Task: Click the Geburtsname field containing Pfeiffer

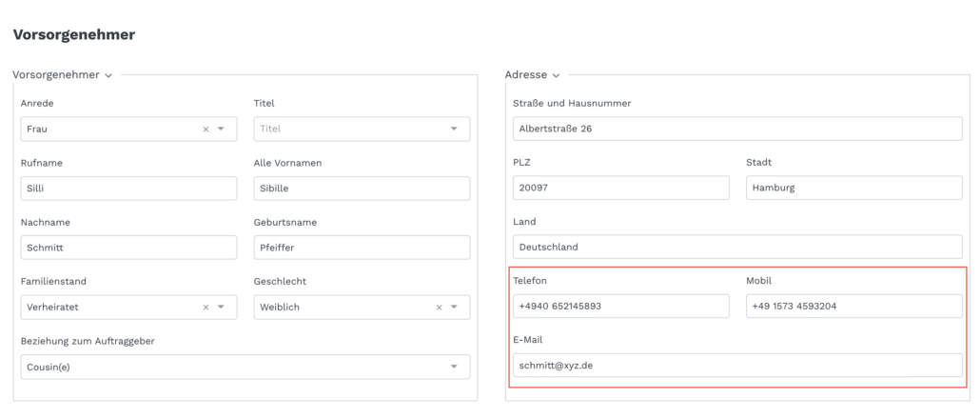Action: pos(362,248)
